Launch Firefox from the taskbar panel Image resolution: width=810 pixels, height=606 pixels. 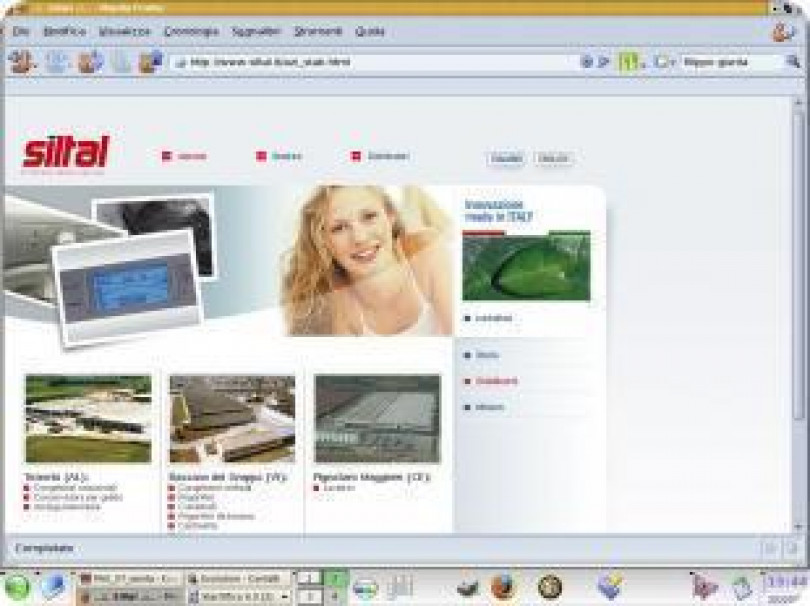[502, 587]
